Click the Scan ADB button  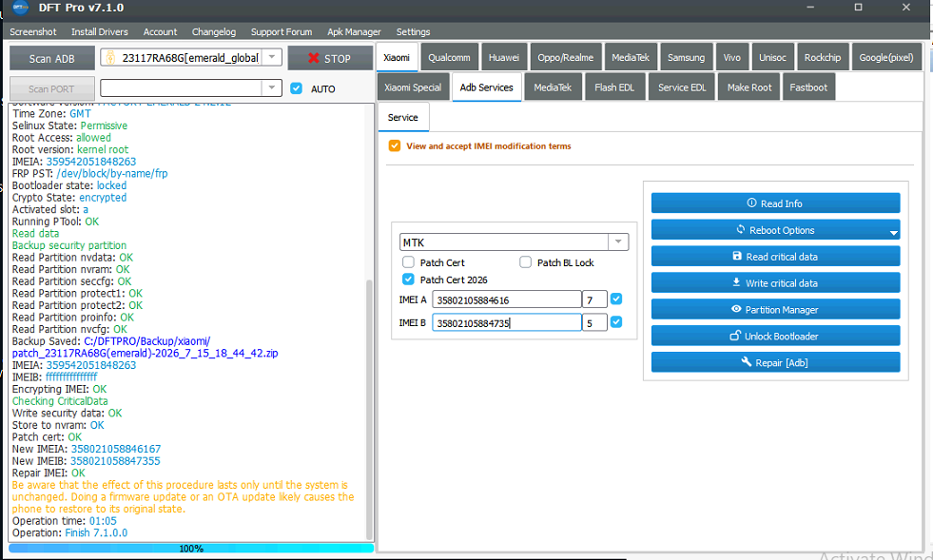coord(51,58)
